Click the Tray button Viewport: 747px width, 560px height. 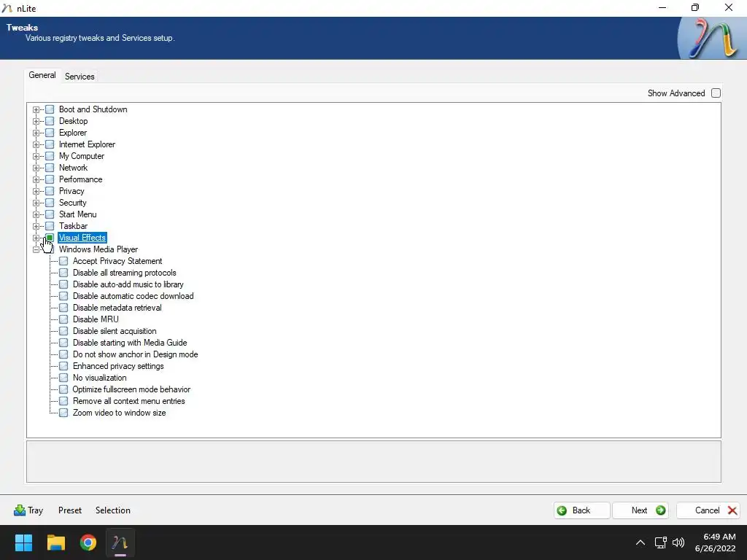click(28, 510)
